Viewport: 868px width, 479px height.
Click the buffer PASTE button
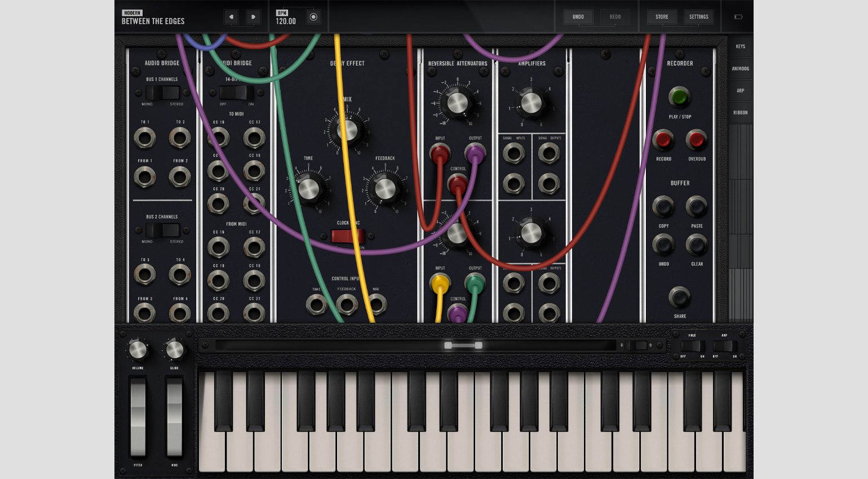tap(697, 207)
